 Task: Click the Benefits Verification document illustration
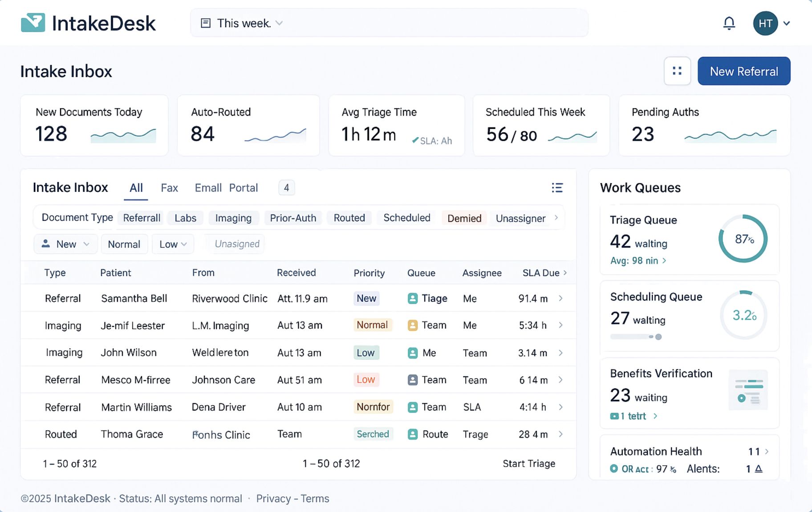[x=748, y=390]
